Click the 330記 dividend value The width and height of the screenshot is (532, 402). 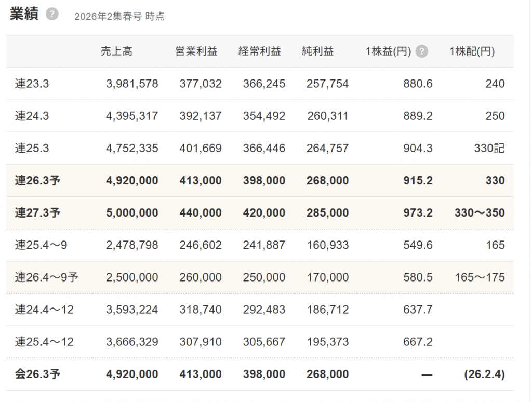pos(489,148)
